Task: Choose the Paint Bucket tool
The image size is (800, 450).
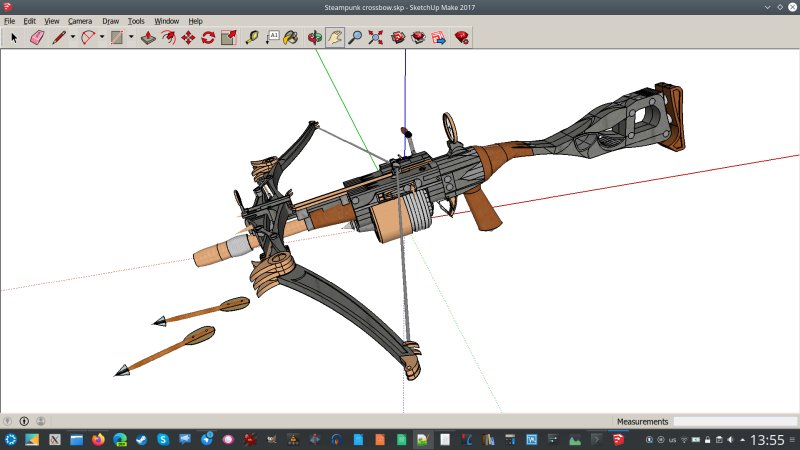Action: [x=292, y=38]
